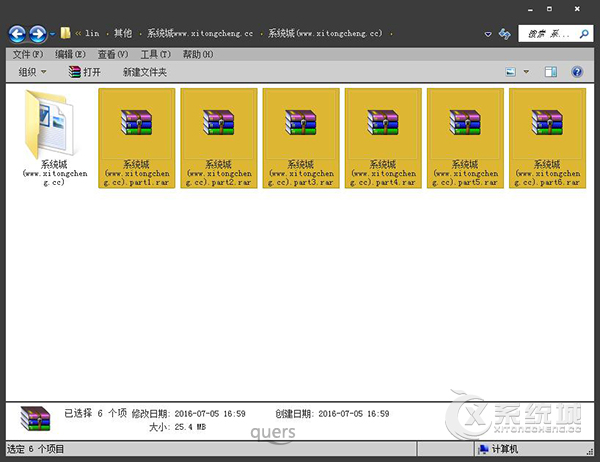The width and height of the screenshot is (600, 462).
Task: Expand the address bar history dropdown arrow
Action: pyautogui.click(x=488, y=34)
